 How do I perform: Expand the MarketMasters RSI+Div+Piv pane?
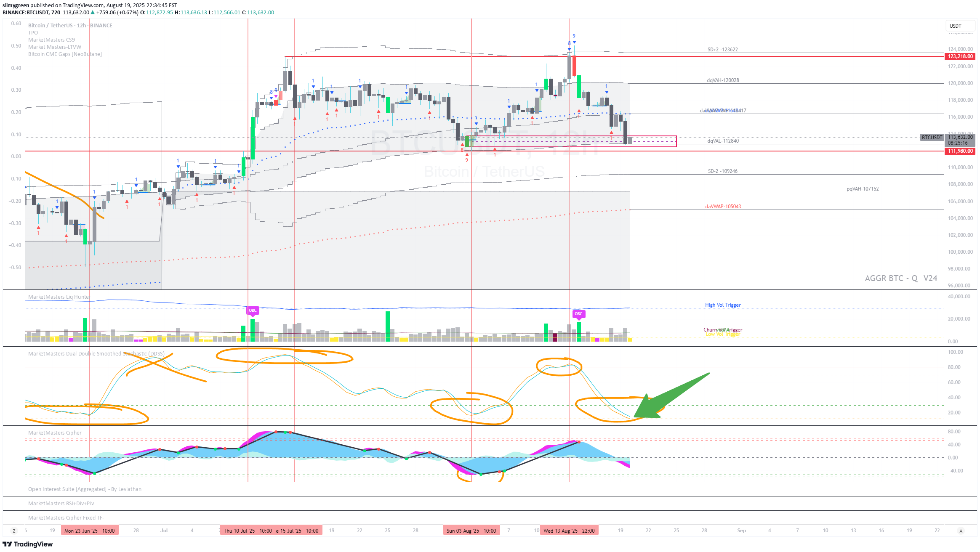pos(61,504)
